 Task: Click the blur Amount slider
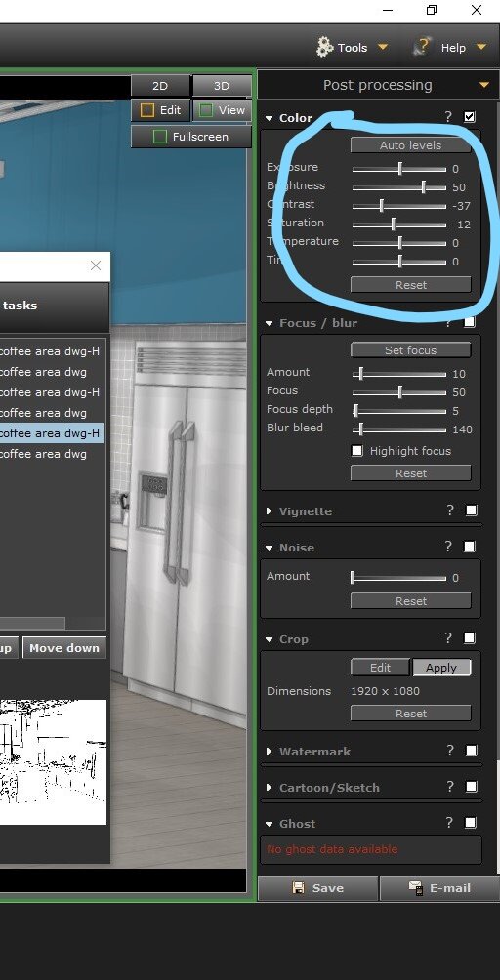click(399, 374)
